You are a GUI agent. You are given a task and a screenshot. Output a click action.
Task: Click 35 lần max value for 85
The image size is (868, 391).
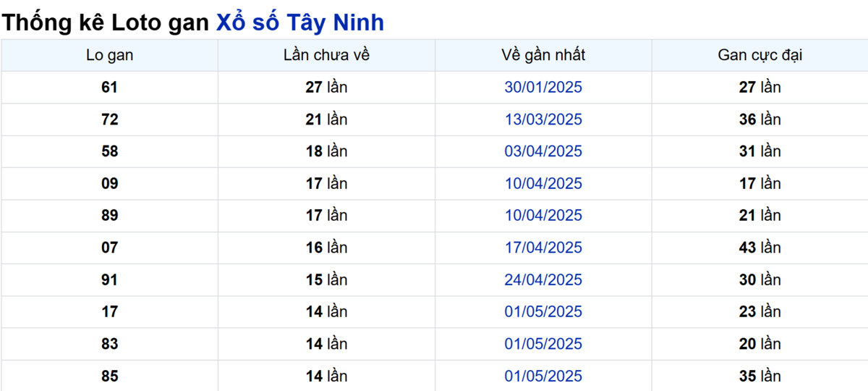click(x=760, y=376)
